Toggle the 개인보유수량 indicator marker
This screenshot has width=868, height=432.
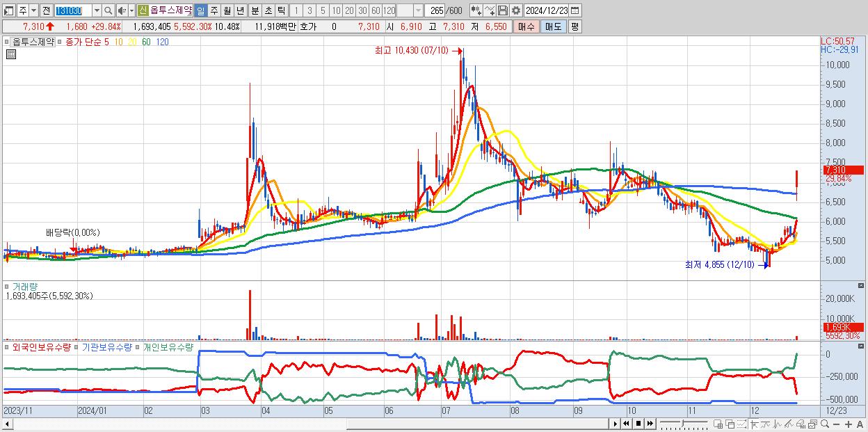click(138, 346)
